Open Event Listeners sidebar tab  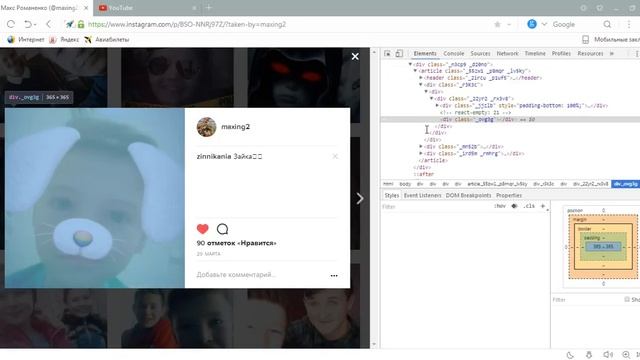(422, 196)
